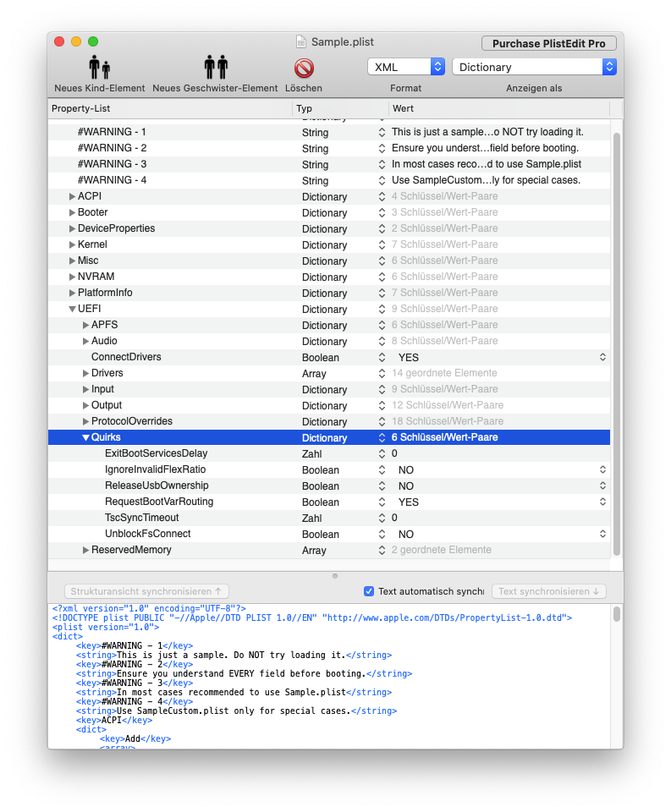Open type stepper for ConnectDrivers row

[381, 358]
